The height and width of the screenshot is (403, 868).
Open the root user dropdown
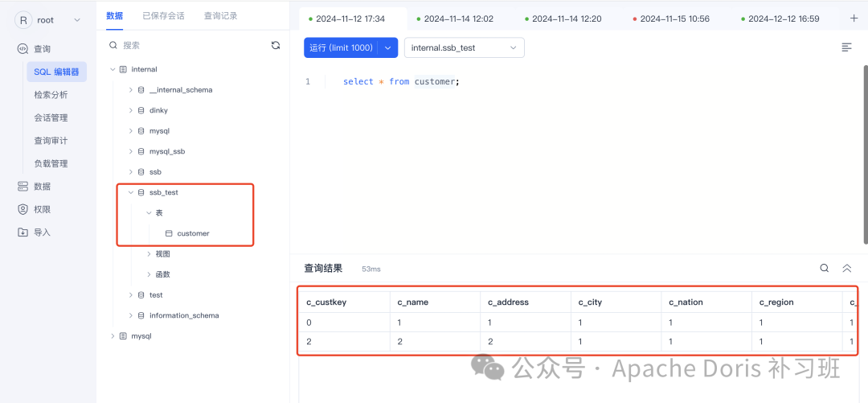77,20
